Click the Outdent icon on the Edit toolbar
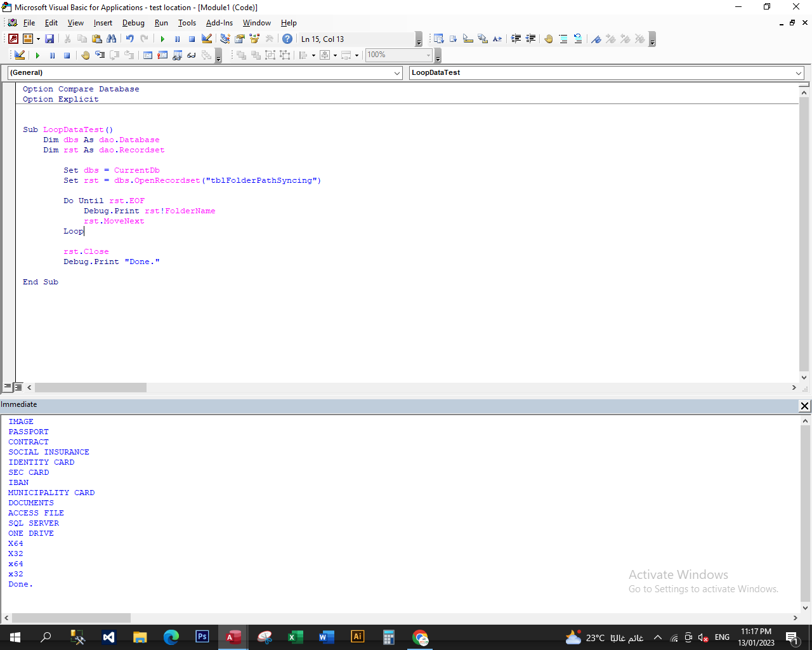Viewport: 812px width, 650px height. pyautogui.click(x=531, y=39)
